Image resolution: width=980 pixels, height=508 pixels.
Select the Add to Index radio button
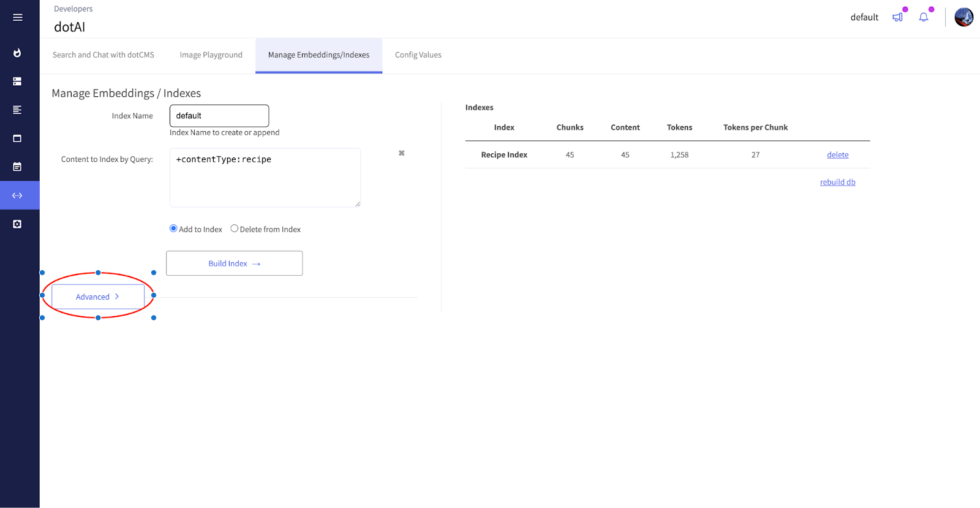[x=173, y=229]
